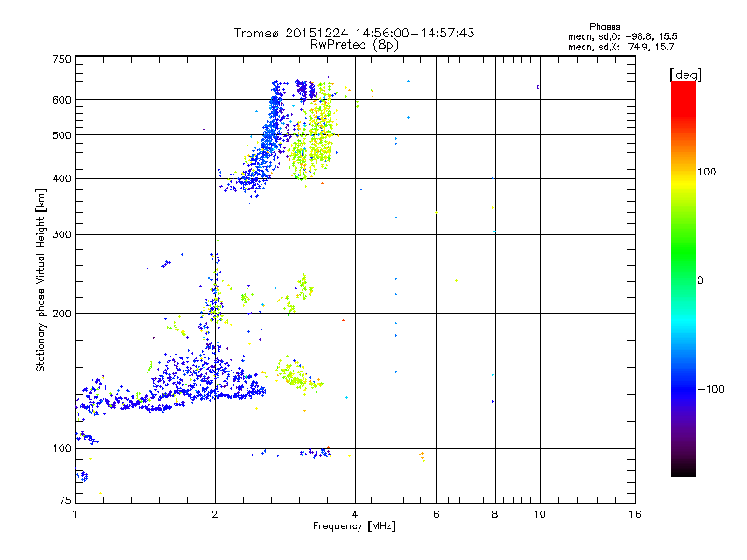Viewport: 747px width, 560px height.
Task: Click the y-axis '200' tick label
Action: coord(62,314)
